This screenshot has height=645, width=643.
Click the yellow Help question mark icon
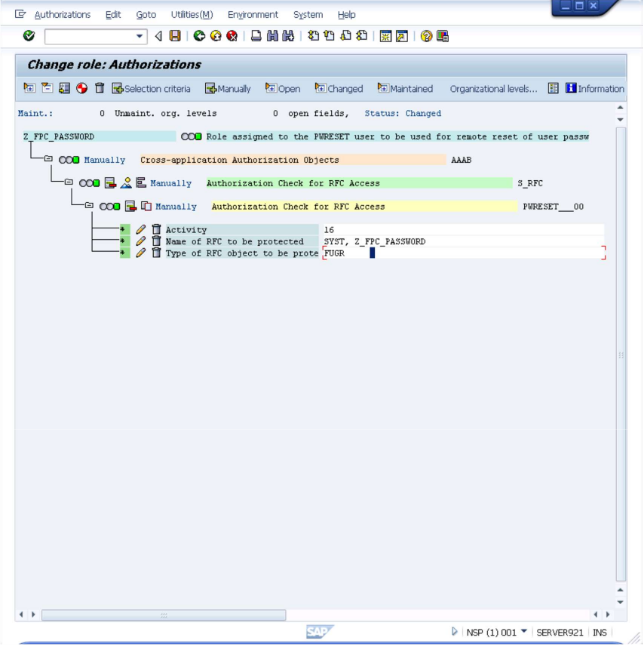point(426,36)
